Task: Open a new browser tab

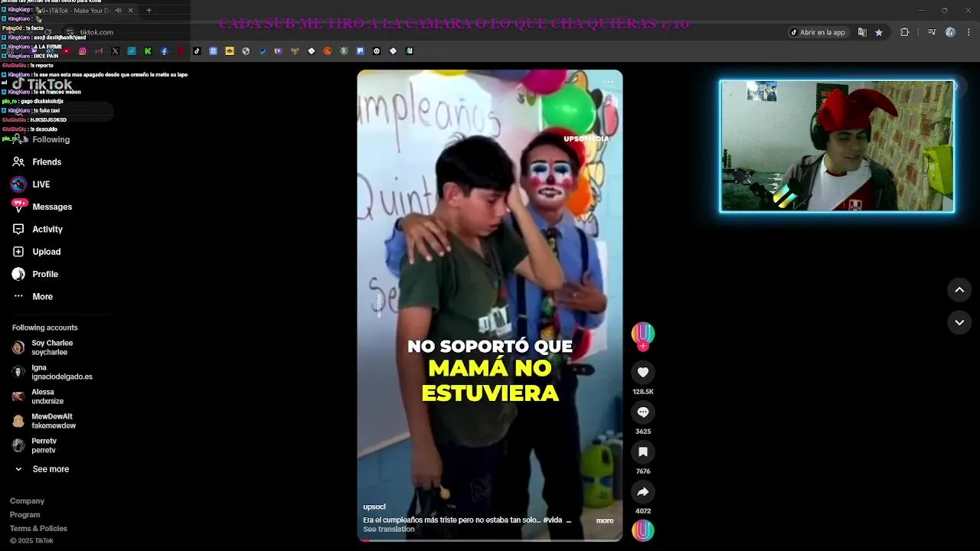Action: (149, 11)
